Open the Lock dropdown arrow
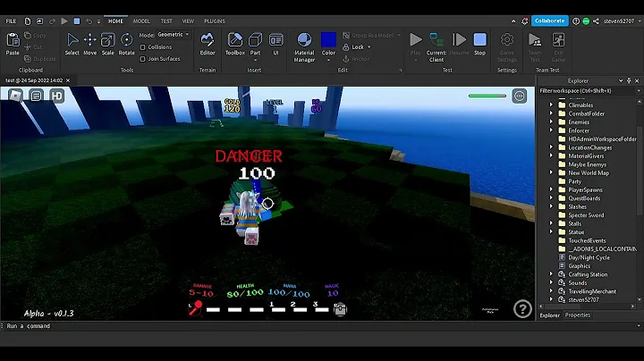Screen dimensions: 644x361 click(x=369, y=47)
